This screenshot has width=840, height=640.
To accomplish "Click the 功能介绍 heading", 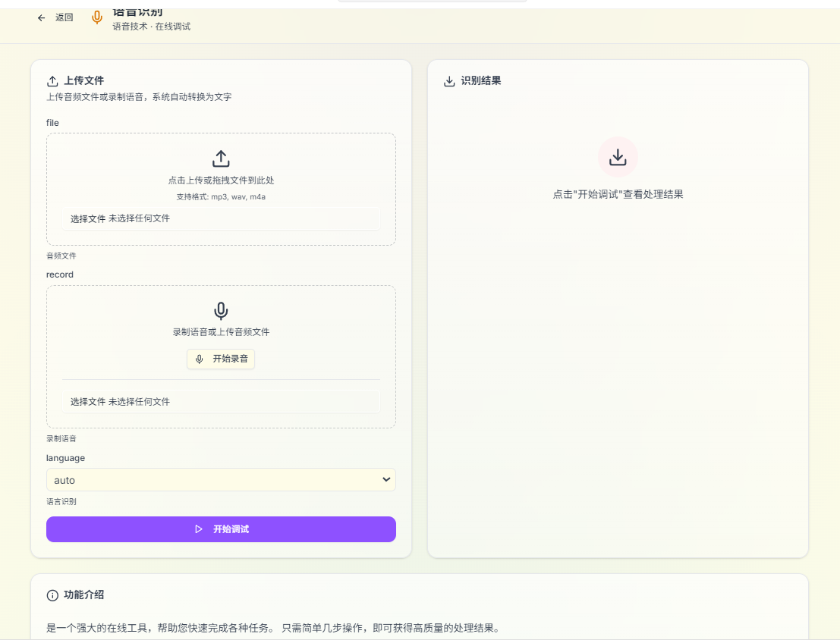I will pos(84,595).
